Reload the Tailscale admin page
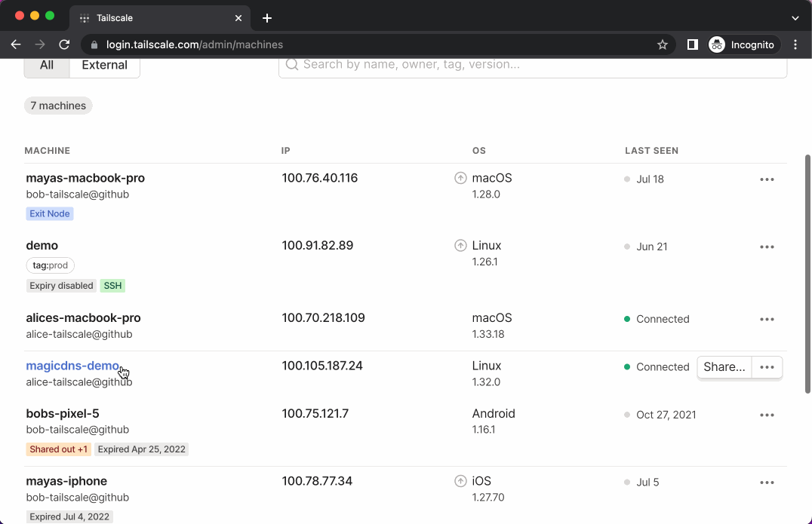The height and width of the screenshot is (524, 812). [64, 44]
